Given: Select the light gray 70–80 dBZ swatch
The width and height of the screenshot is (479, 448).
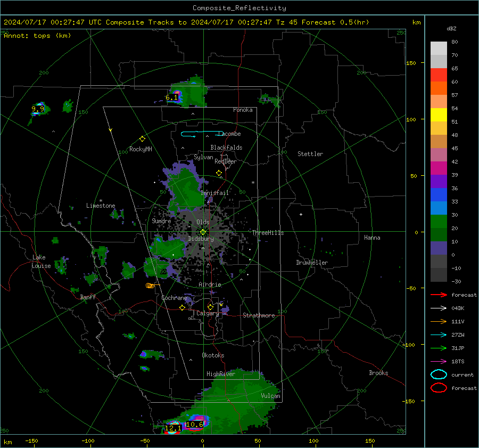Looking at the screenshot, I should pyautogui.click(x=439, y=48).
